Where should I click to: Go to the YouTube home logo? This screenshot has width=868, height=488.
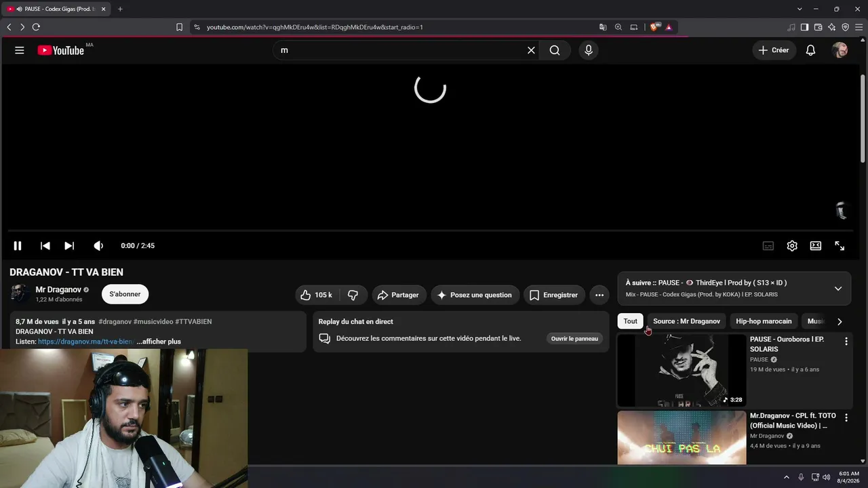pyautogui.click(x=61, y=50)
